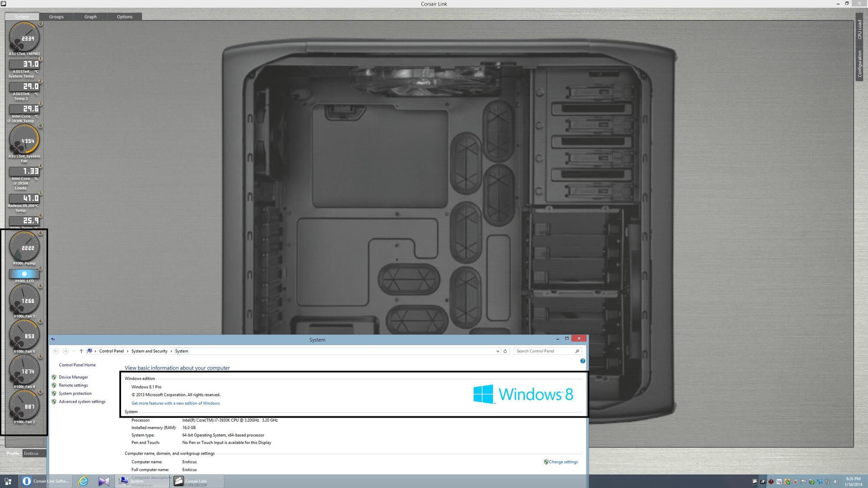Launch Internet Explorer from the taskbar

click(82, 481)
